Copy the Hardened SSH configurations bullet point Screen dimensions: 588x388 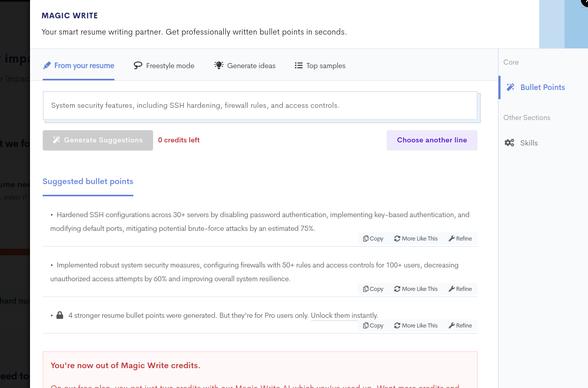(373, 238)
